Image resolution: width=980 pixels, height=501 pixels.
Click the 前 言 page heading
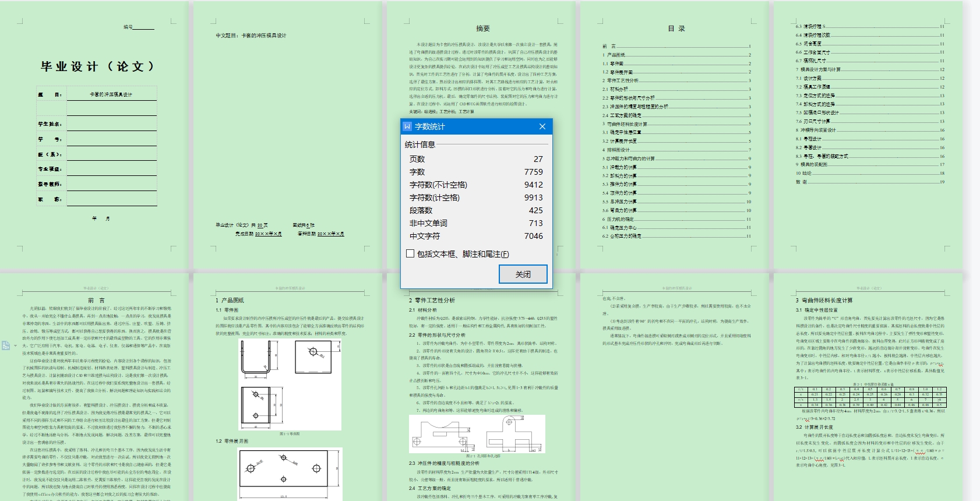point(96,301)
